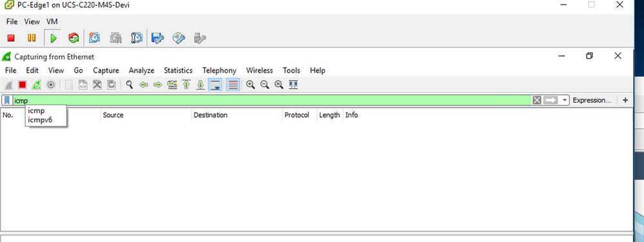Choose icmpv6 from the autocomplete list
644x242 pixels.
point(40,120)
